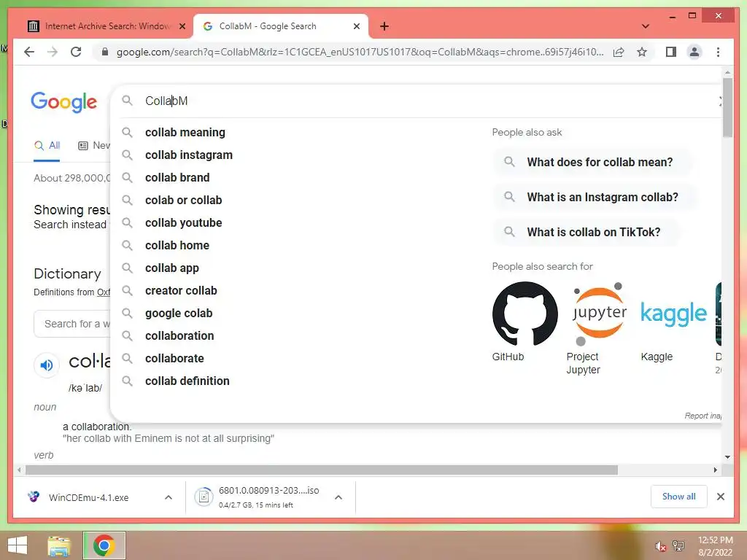Open the network tray icon
747x560 pixels.
(678, 546)
